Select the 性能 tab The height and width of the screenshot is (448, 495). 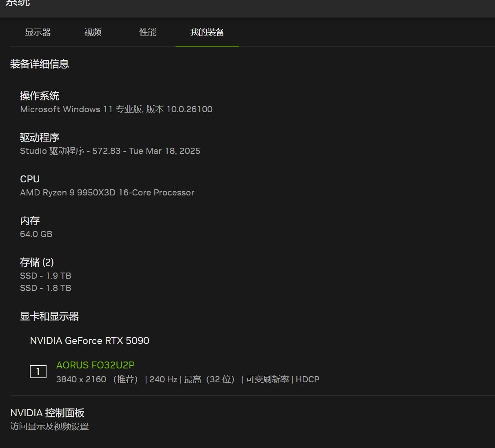tap(148, 32)
